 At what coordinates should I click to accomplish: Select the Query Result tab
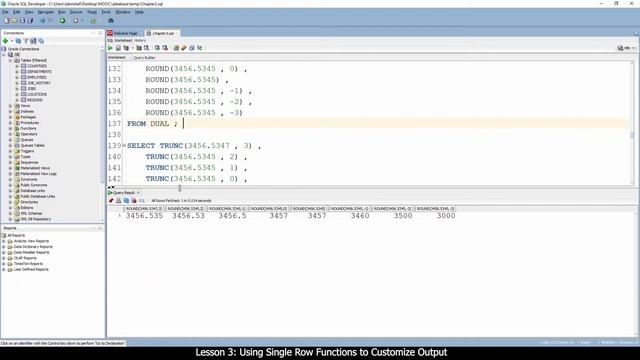(x=124, y=192)
